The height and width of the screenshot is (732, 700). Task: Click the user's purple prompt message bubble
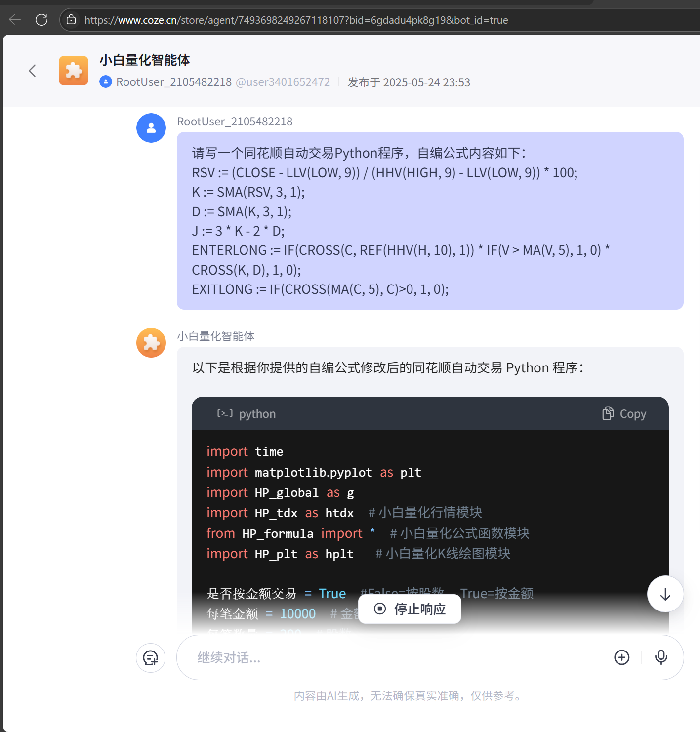pyautogui.click(x=430, y=221)
